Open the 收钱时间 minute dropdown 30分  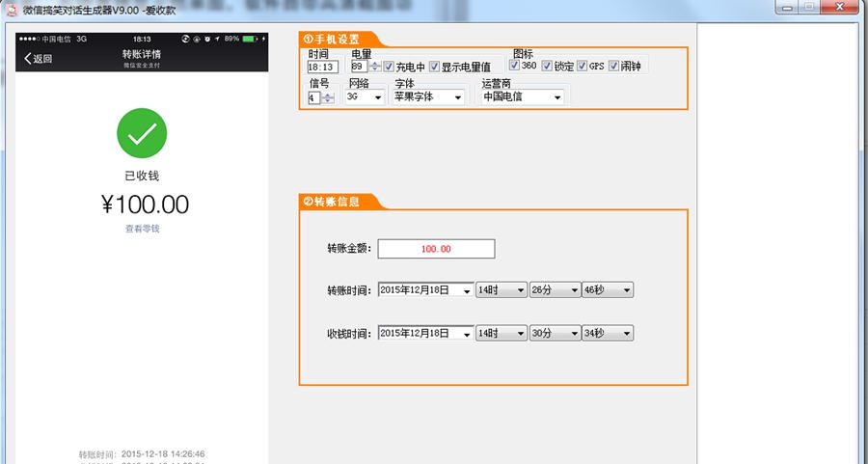click(x=555, y=333)
